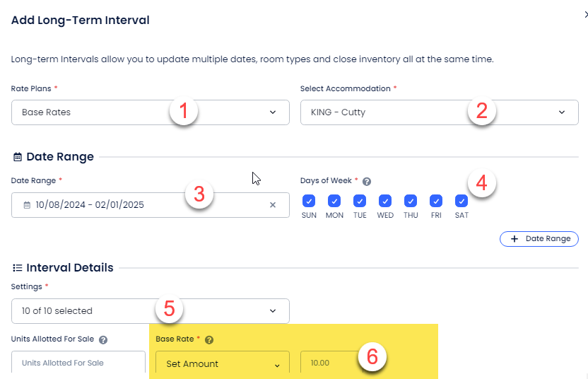This screenshot has height=379, width=588.
Task: Toggle the THU day checkbox
Action: coord(411,201)
